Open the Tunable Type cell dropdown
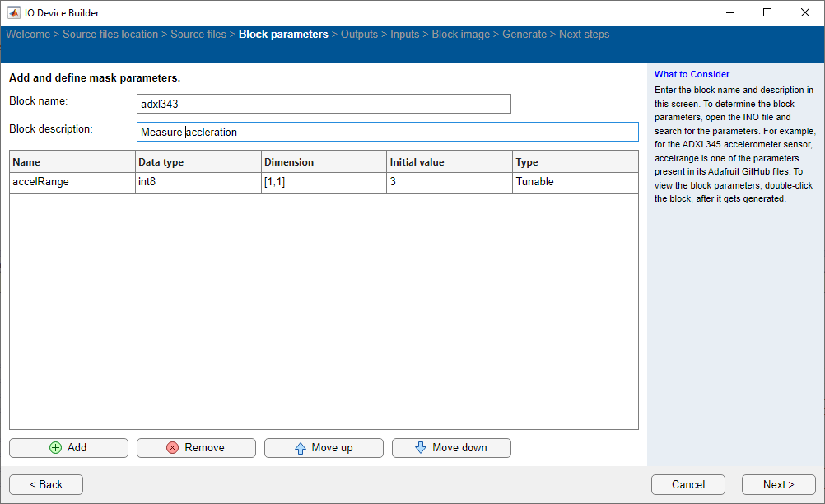Screen dimensions: 825x504 575,182
